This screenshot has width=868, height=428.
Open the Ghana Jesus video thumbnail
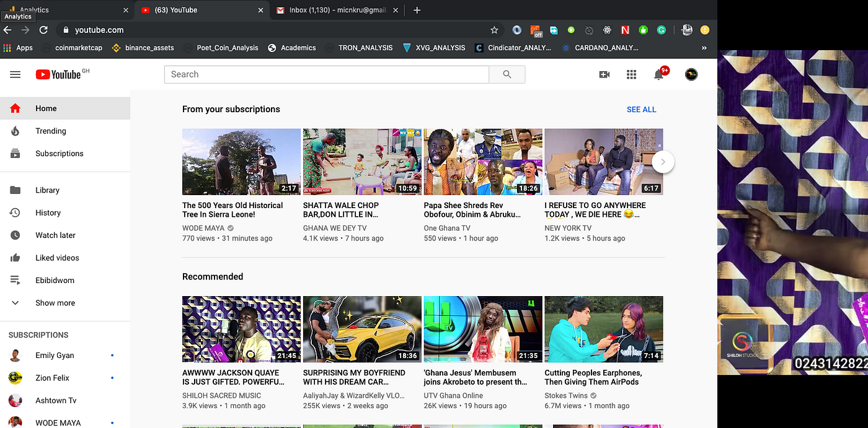pos(483,329)
